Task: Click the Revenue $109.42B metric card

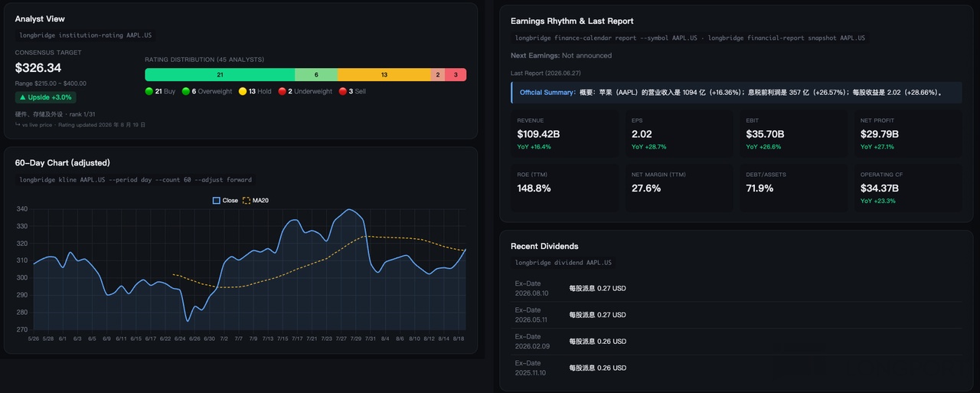Action: tap(563, 134)
